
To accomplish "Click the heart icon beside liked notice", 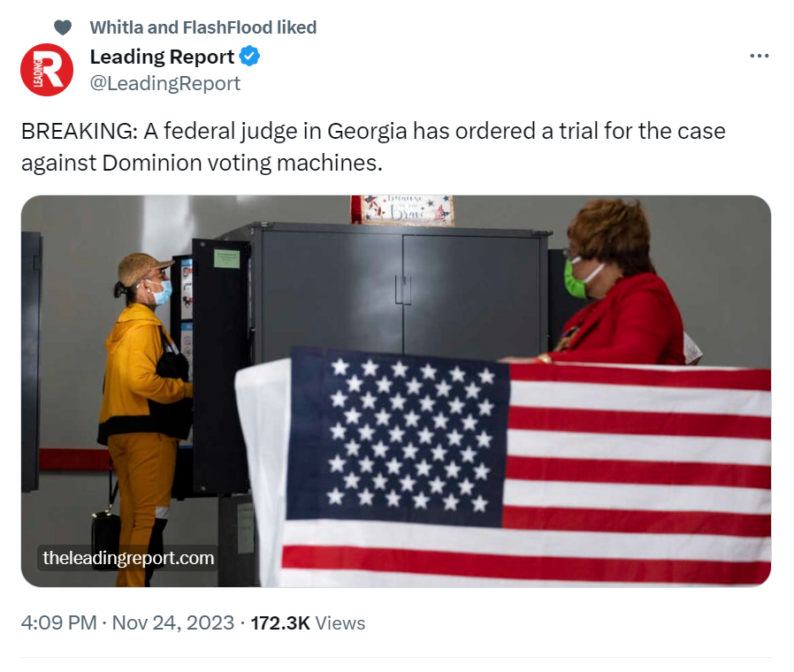I will [63, 27].
